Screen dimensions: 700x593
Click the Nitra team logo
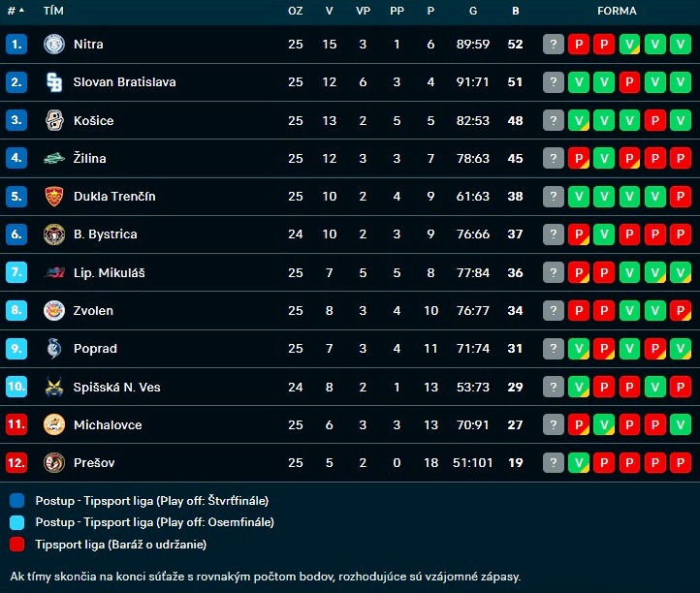(54, 44)
